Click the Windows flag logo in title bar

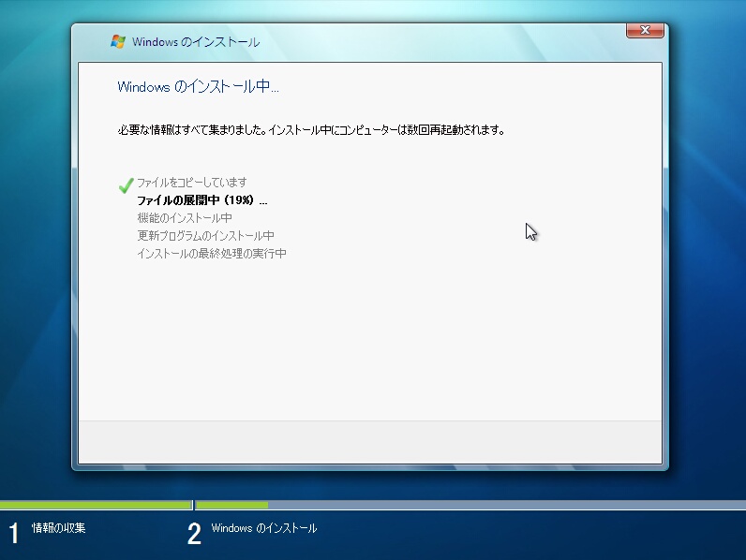point(118,41)
